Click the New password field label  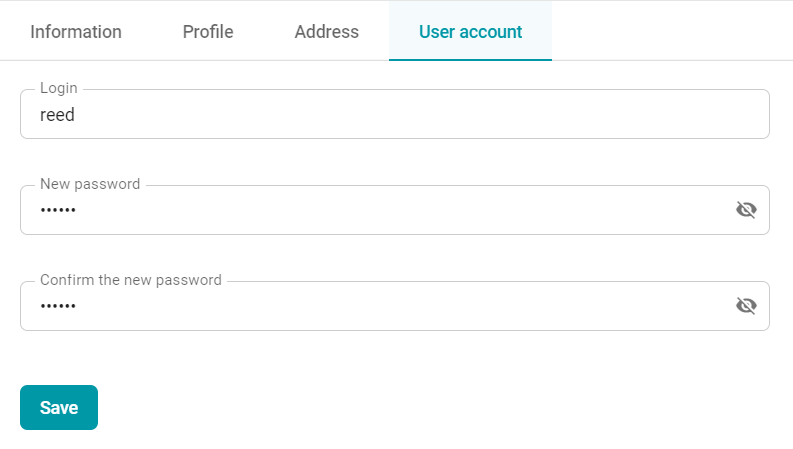pos(90,184)
